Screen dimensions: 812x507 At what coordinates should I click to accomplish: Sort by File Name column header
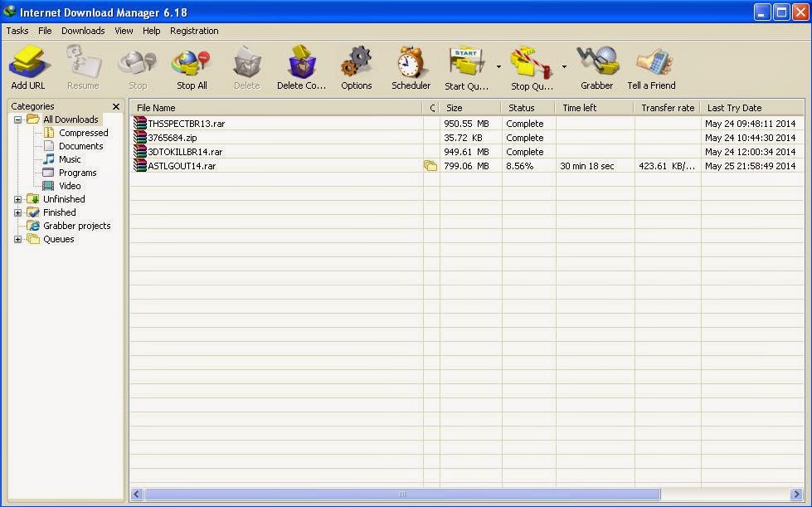[276, 108]
